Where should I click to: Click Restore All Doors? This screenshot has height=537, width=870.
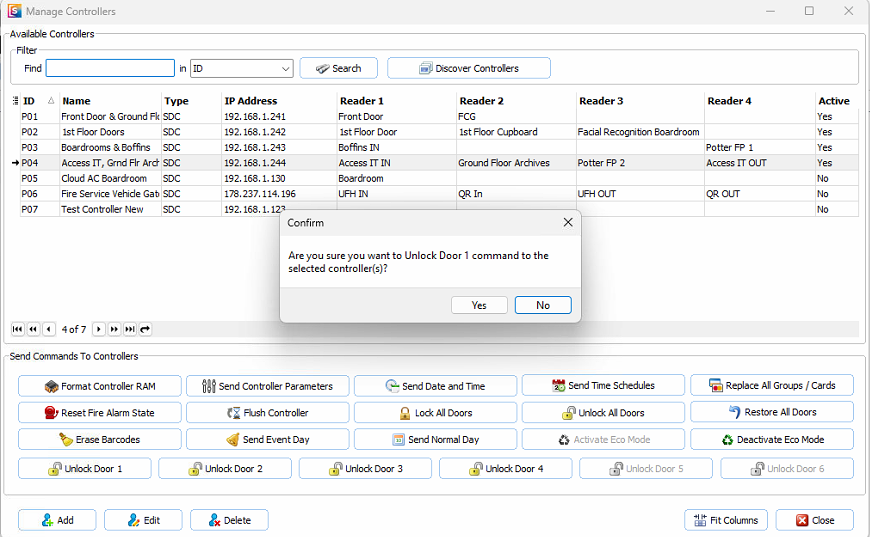tap(772, 412)
